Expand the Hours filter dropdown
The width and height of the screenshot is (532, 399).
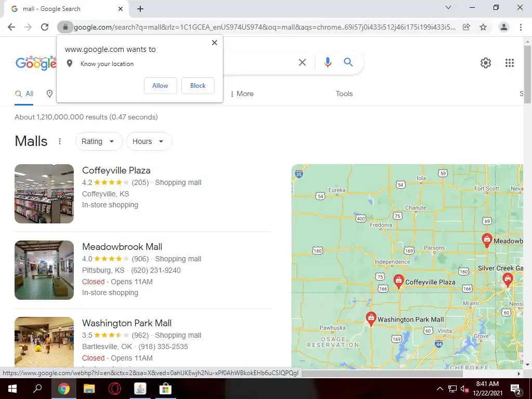[x=149, y=141]
